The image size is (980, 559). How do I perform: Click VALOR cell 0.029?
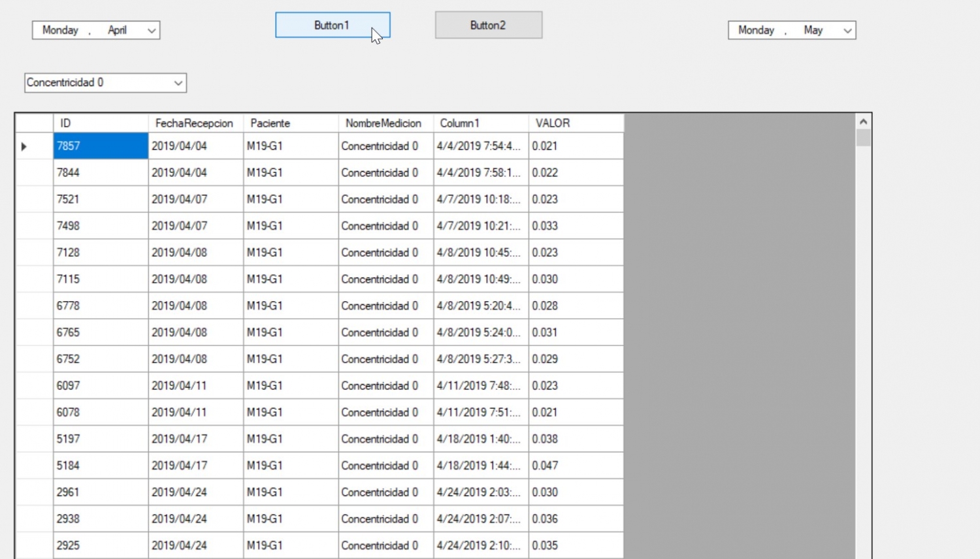[576, 359]
